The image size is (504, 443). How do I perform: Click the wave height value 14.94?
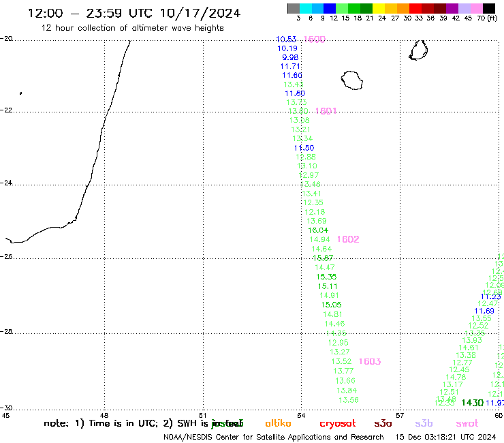(x=319, y=239)
